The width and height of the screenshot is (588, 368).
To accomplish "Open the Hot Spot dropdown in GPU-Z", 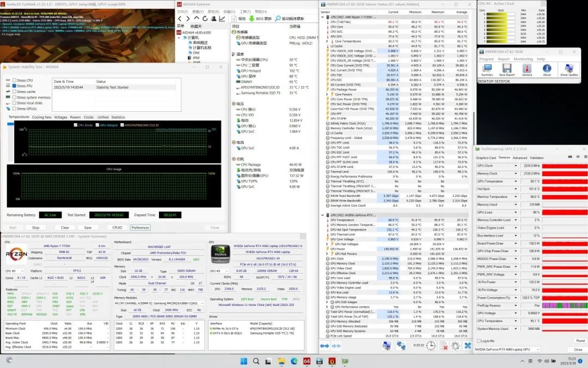I will 516,189.
